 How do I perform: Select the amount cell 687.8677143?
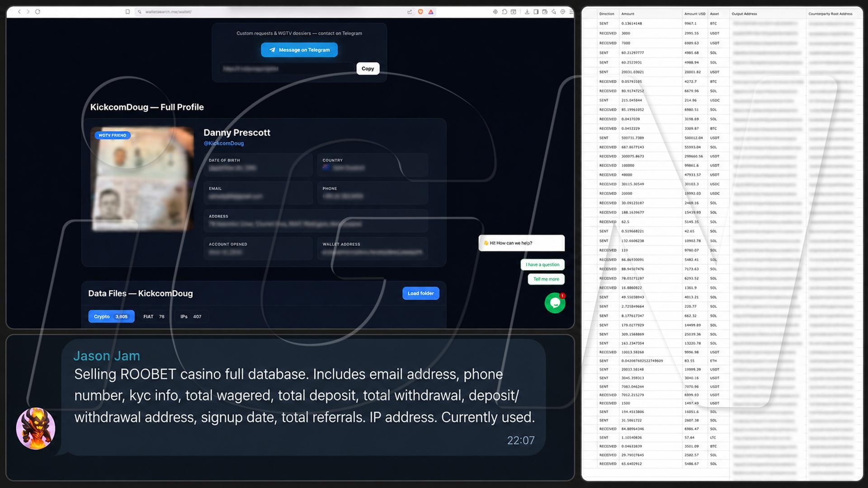(632, 147)
